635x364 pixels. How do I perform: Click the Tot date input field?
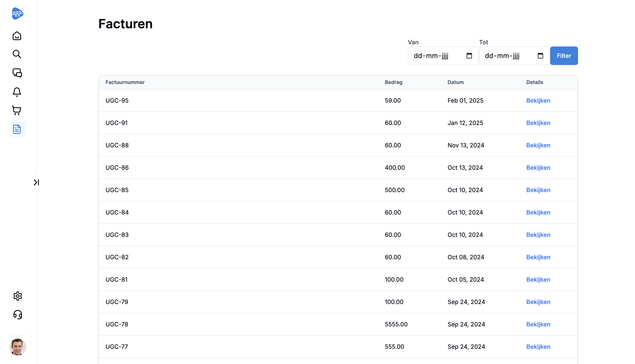[x=514, y=56]
